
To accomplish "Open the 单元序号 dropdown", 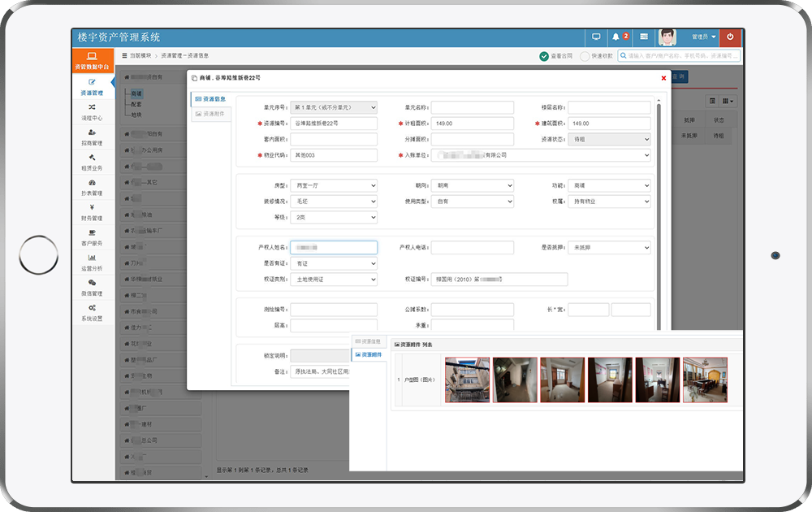I will coord(334,108).
